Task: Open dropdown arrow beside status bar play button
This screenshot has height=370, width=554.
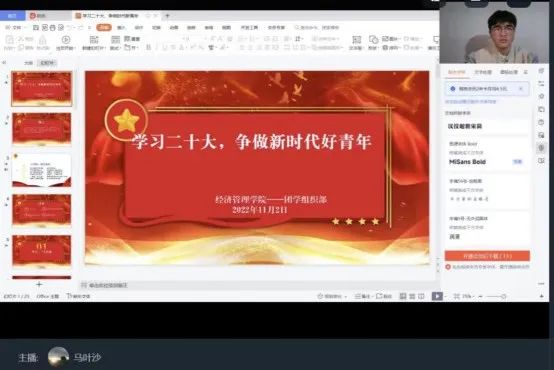Action: click(x=445, y=296)
